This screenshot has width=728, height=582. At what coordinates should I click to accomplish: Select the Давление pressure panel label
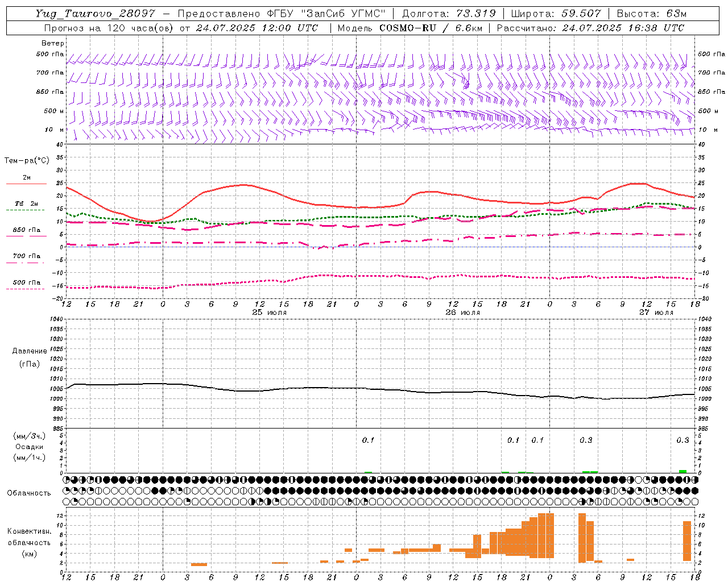click(30, 351)
